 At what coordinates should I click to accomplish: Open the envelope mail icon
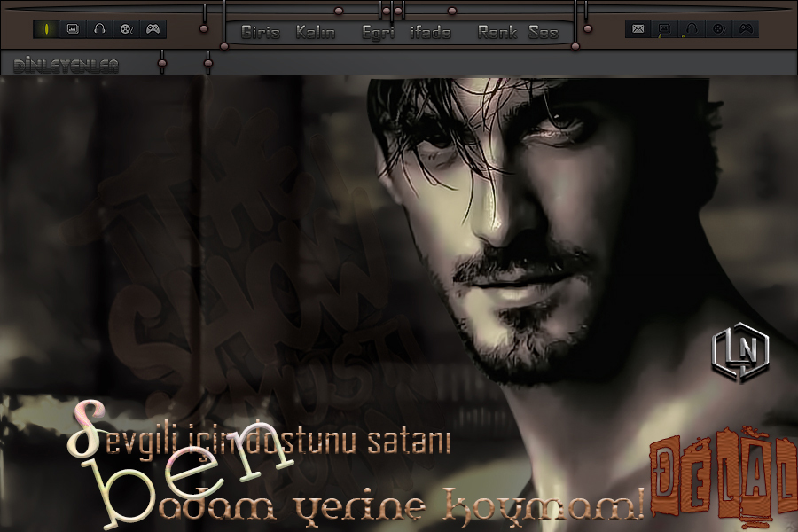(638, 29)
